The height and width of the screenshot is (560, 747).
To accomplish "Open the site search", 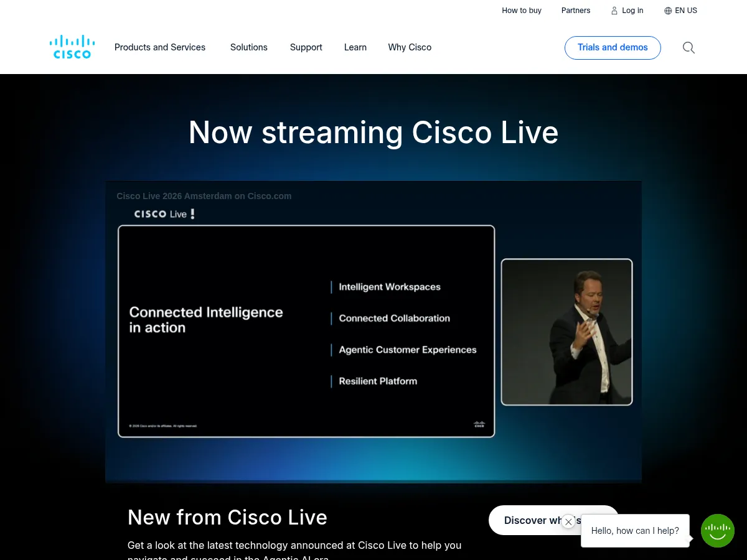I will point(688,47).
